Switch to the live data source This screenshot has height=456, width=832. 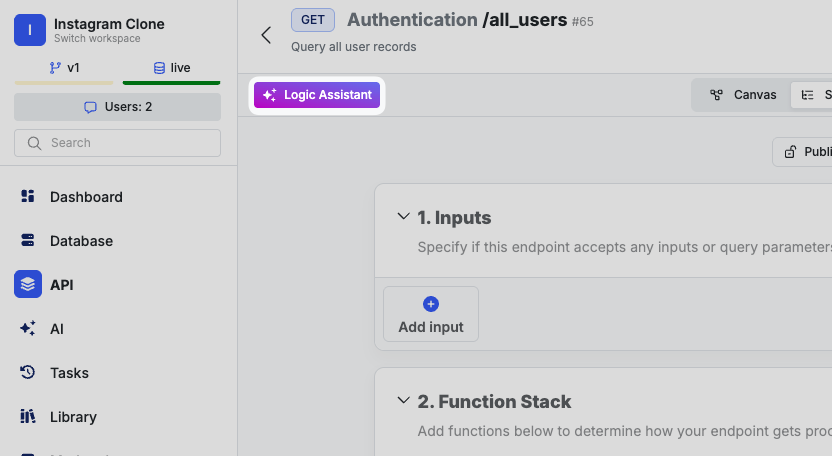point(171,68)
